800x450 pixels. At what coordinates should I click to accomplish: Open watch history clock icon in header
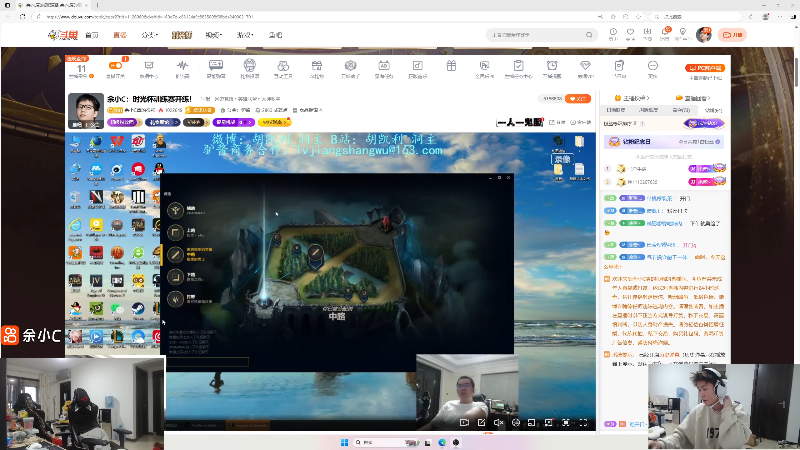(613, 32)
